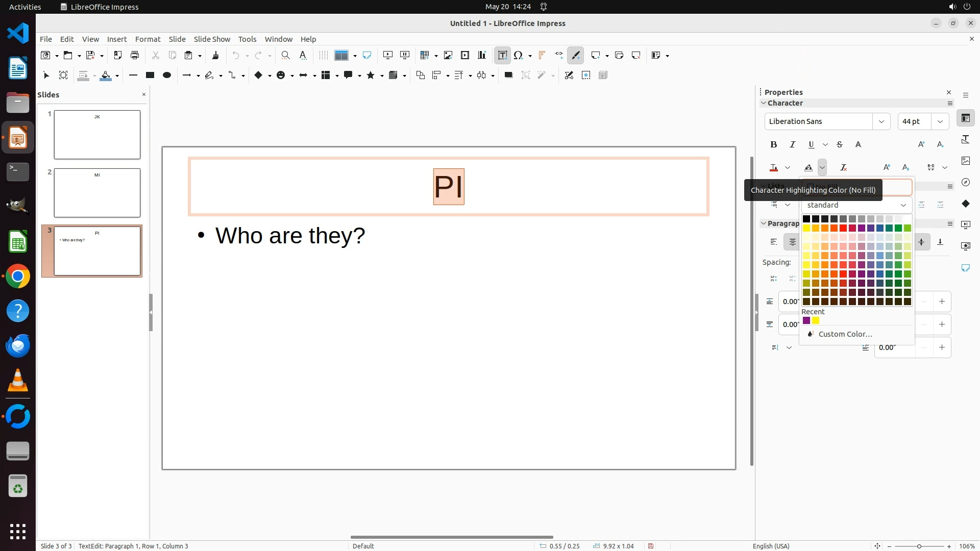
Task: Toggle Bold in Character panel
Action: pyautogui.click(x=774, y=145)
